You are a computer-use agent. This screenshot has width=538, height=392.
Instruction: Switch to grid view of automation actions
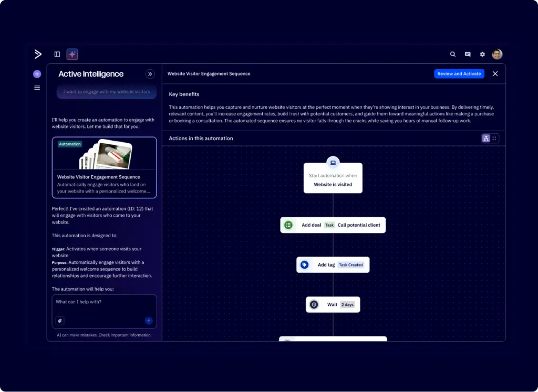[494, 138]
